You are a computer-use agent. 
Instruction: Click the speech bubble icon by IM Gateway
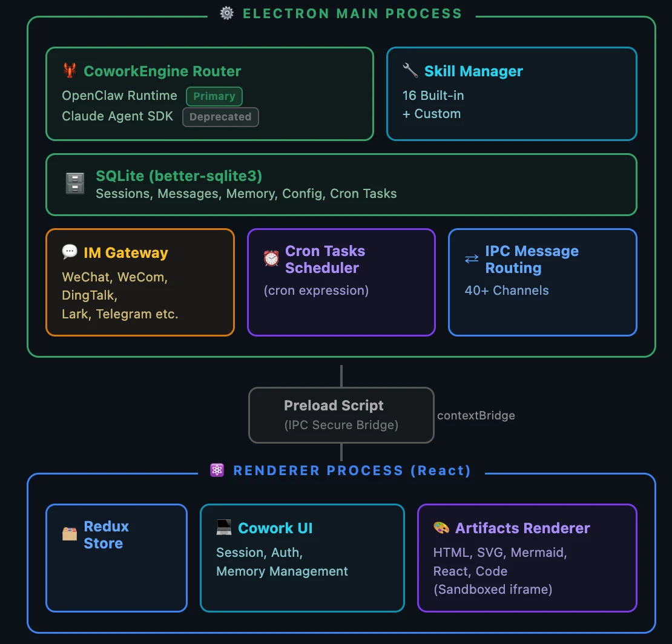70,252
